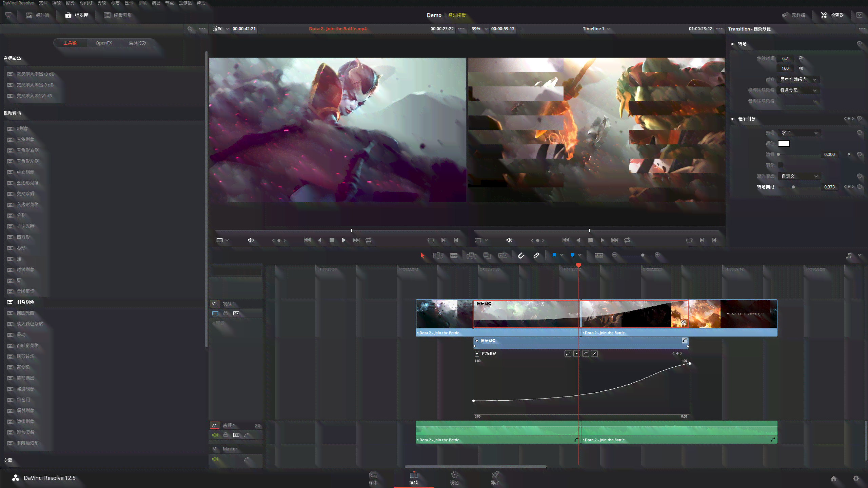Open the 水平 preset dropdown
The width and height of the screenshot is (868, 488).
click(800, 133)
